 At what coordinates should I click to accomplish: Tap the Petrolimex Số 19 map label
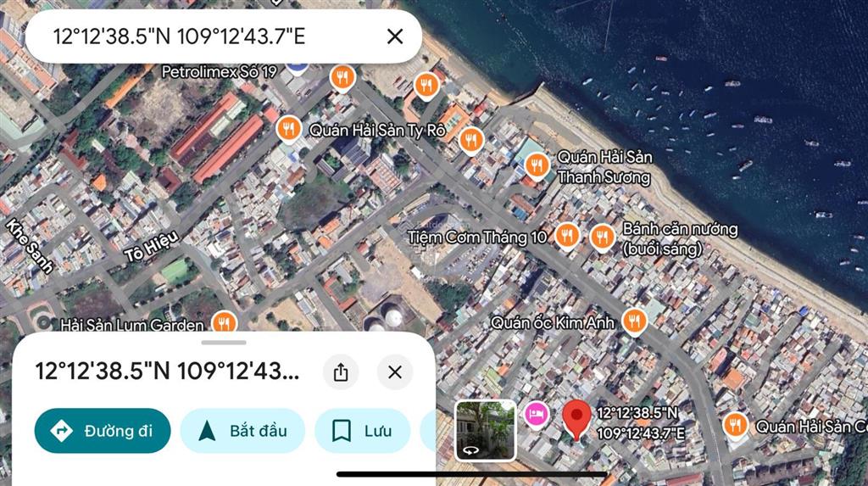219,72
